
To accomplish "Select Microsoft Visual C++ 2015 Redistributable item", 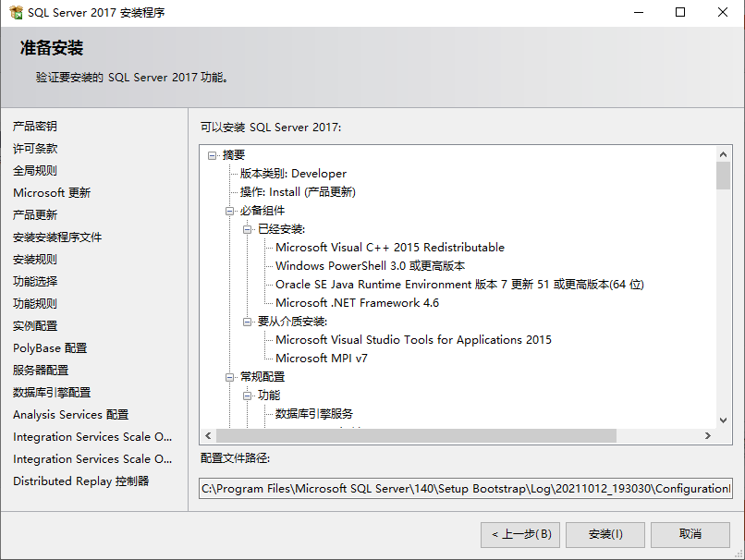I will pyautogui.click(x=390, y=247).
